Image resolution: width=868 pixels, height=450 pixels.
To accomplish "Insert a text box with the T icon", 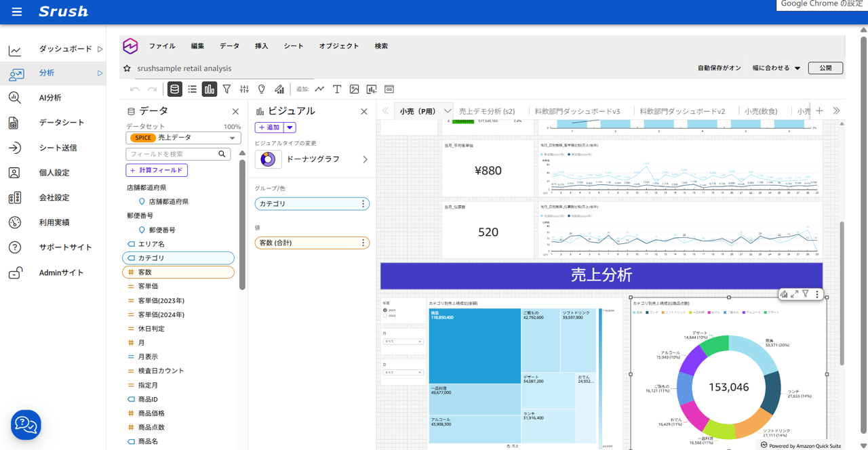I will [x=336, y=89].
